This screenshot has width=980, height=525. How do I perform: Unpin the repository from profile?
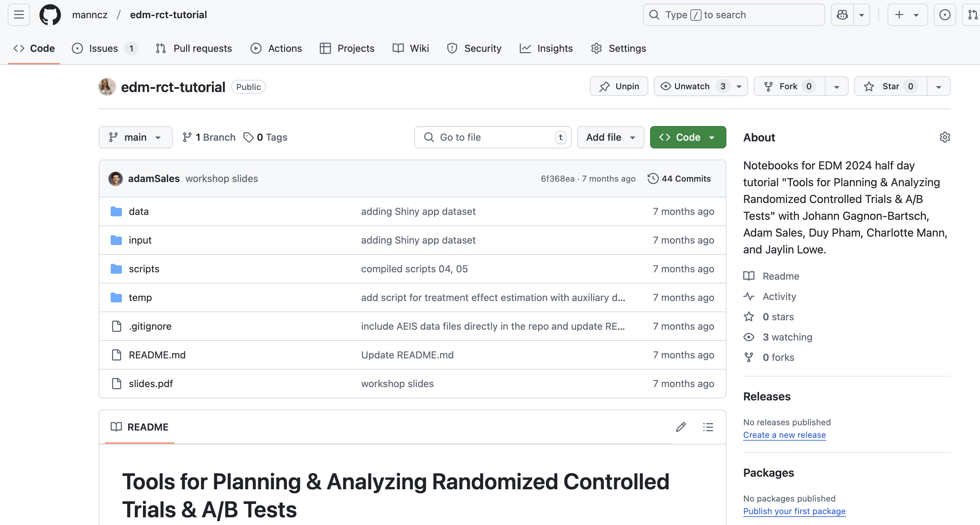(619, 86)
